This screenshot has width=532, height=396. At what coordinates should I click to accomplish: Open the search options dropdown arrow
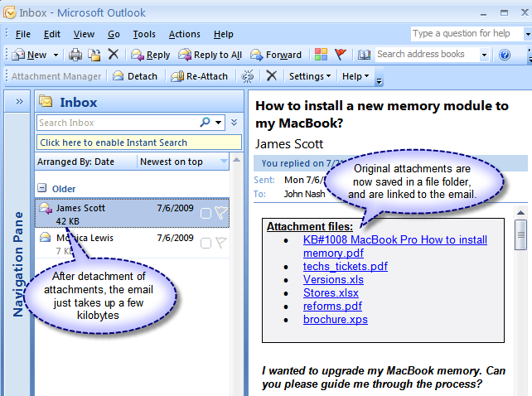pyautogui.click(x=218, y=122)
